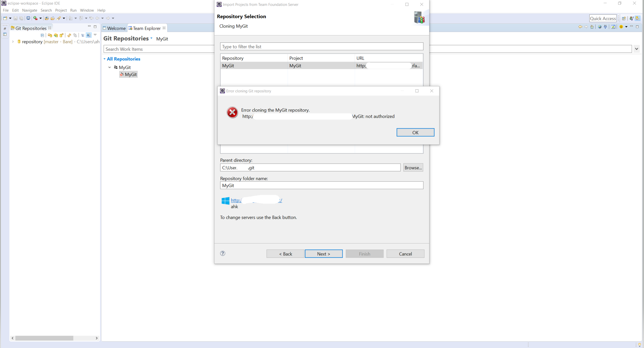Click Clone a Git repository icon

point(56,35)
